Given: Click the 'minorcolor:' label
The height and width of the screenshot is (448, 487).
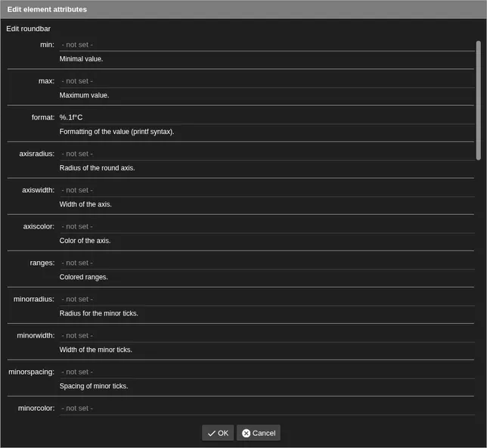Looking at the screenshot, I should click(x=36, y=409).
